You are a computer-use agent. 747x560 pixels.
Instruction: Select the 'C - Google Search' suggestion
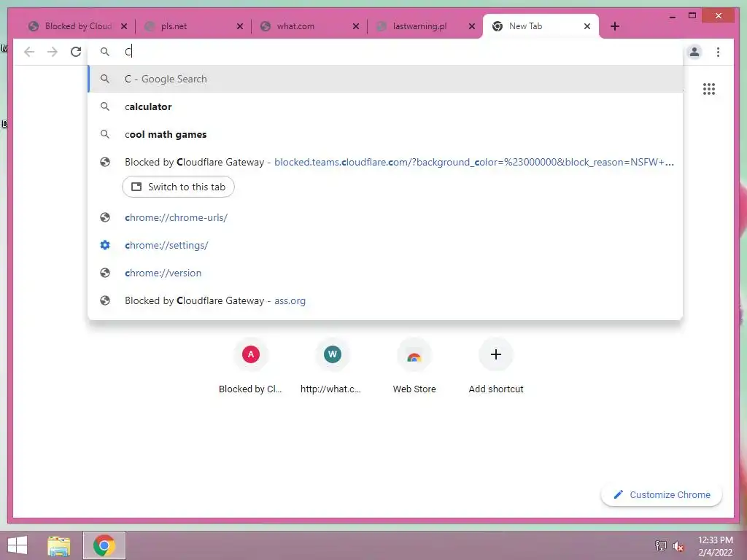pyautogui.click(x=385, y=79)
